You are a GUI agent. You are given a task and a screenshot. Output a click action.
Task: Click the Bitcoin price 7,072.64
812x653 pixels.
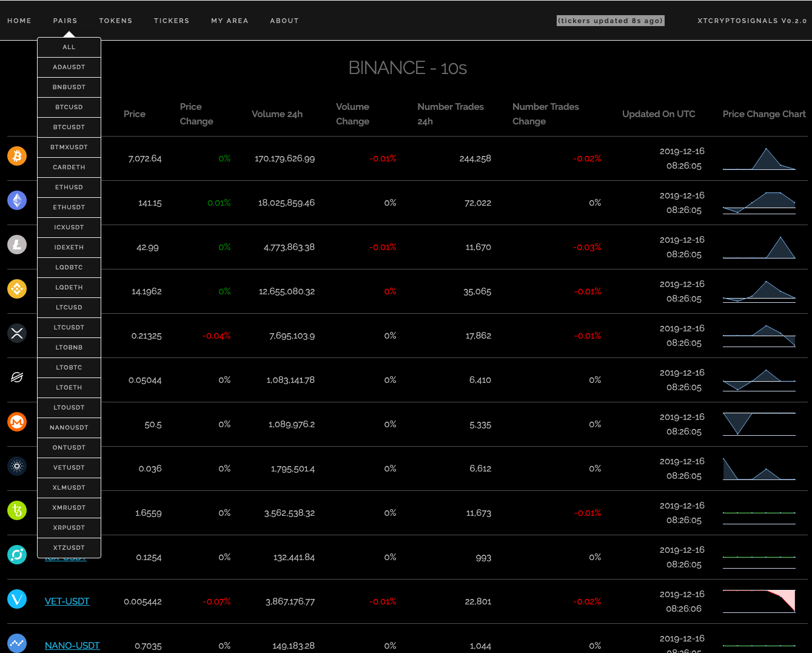(x=145, y=158)
